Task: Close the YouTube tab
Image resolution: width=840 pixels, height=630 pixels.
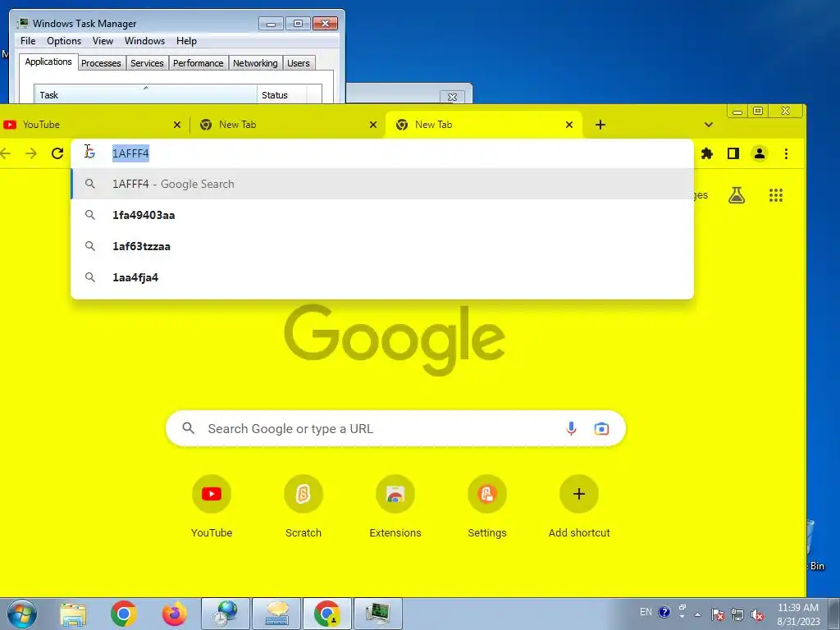Action: (x=177, y=125)
